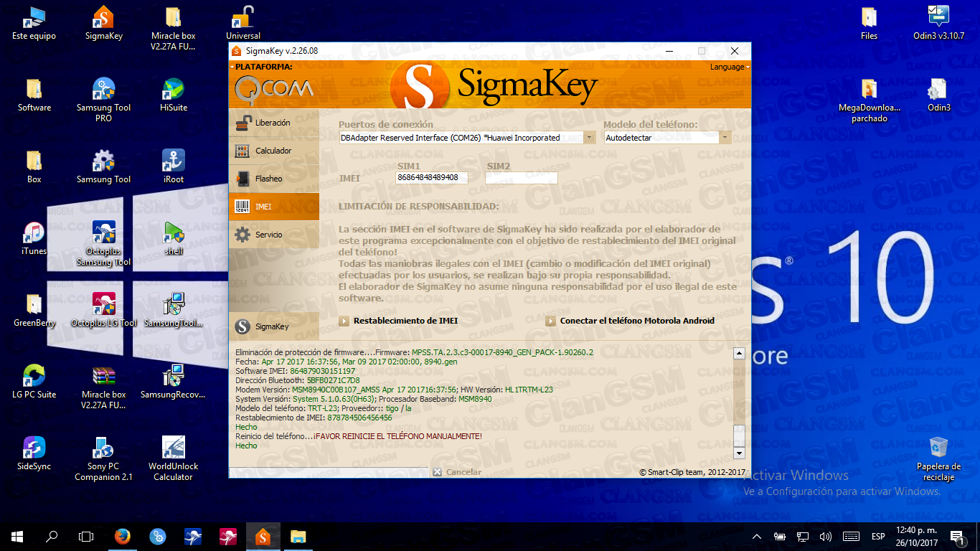This screenshot has width=980, height=551.
Task: Select WorldUnlock Calculator icon
Action: [173, 459]
